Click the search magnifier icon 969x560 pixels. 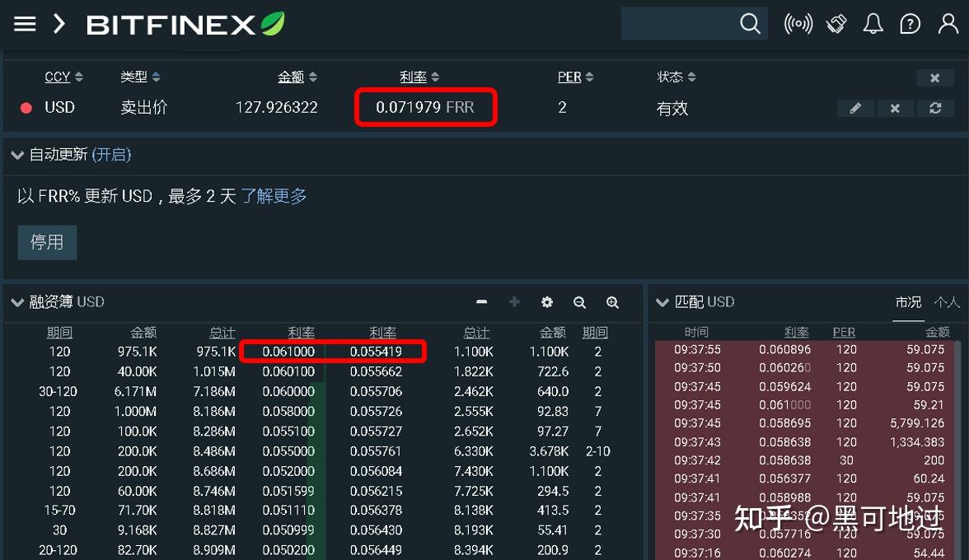coord(749,23)
